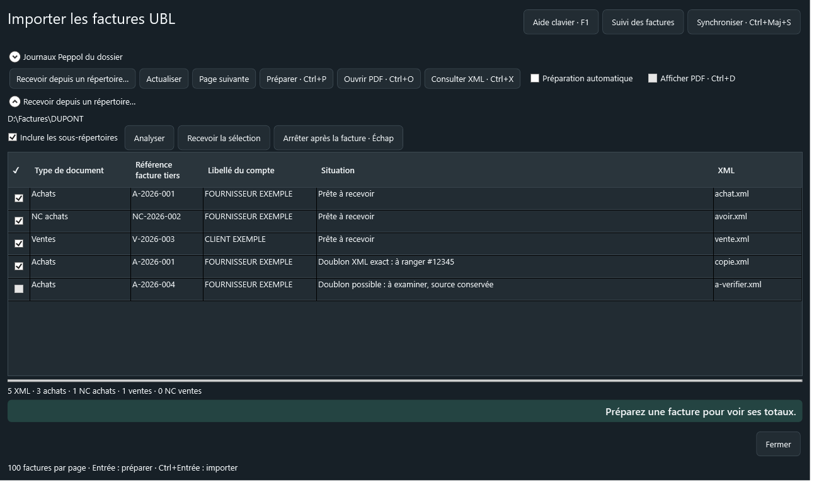Click the Analyser button

149,138
